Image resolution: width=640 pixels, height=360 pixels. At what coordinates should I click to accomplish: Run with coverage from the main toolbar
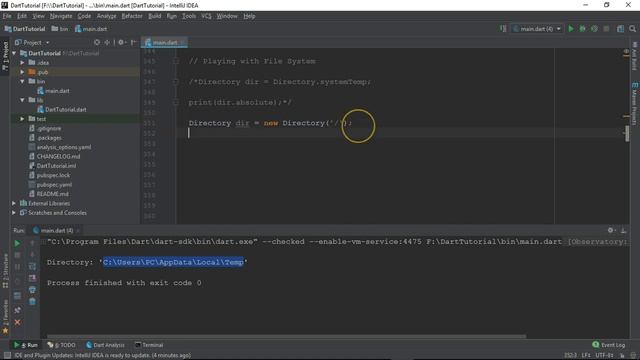594,29
